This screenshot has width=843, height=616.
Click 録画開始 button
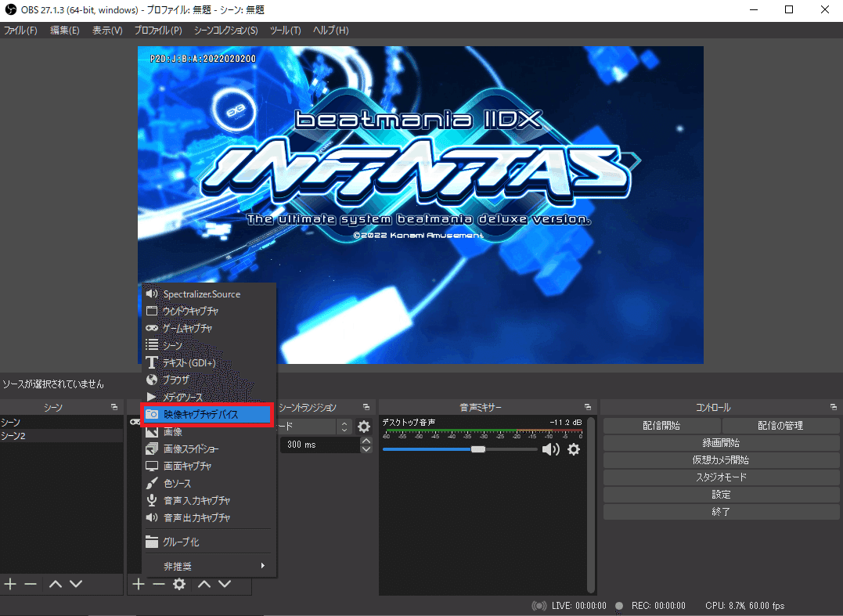721,443
